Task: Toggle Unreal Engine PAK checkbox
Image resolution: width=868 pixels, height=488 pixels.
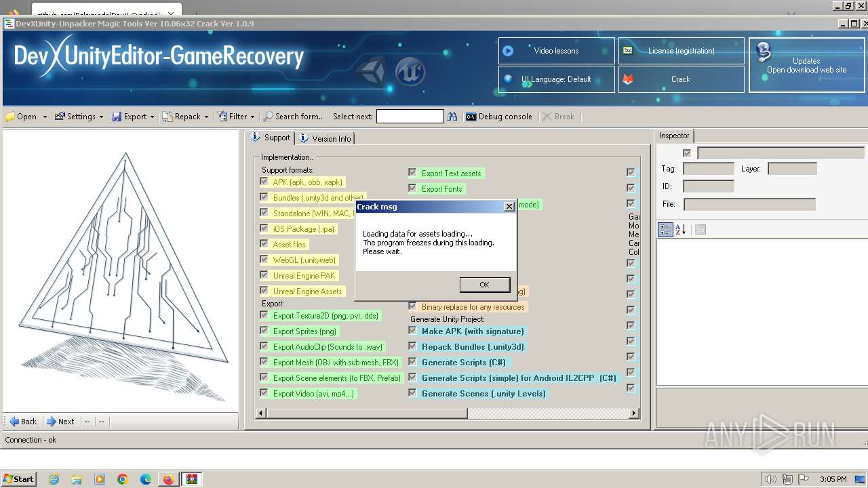Action: (x=264, y=275)
